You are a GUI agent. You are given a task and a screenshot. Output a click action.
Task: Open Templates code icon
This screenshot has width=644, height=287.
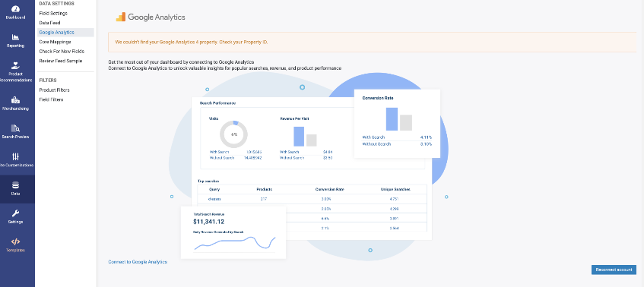pos(15,241)
